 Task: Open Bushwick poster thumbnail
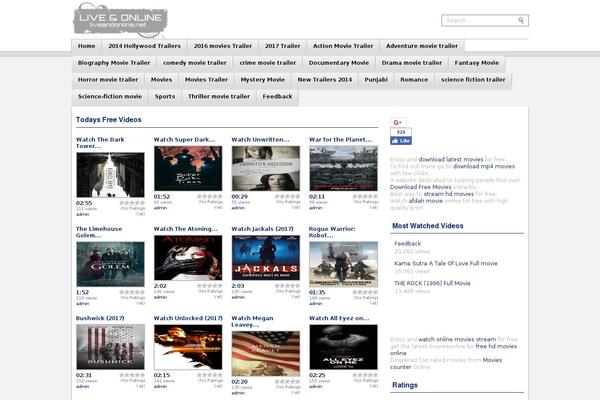tap(110, 347)
